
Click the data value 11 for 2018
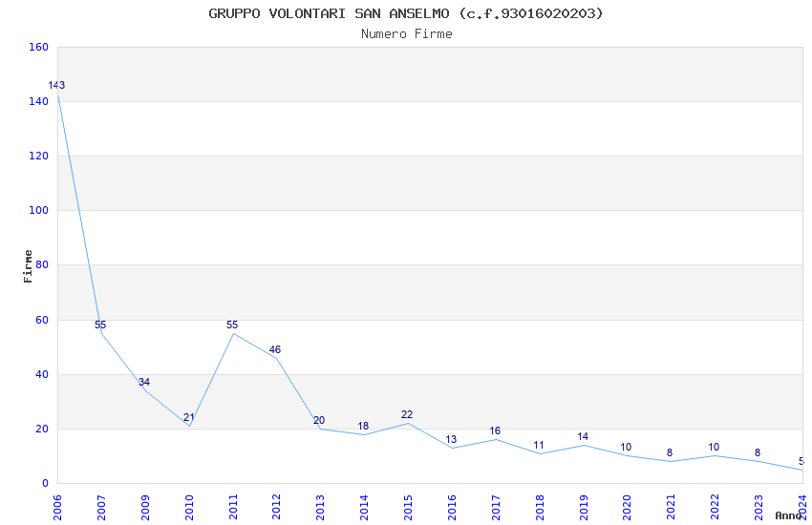(539, 446)
